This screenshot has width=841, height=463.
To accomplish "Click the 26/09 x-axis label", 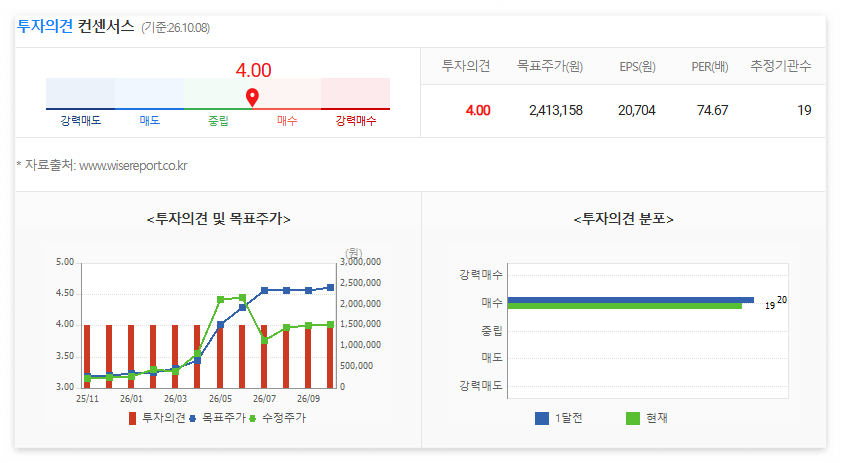I will coord(308,399).
